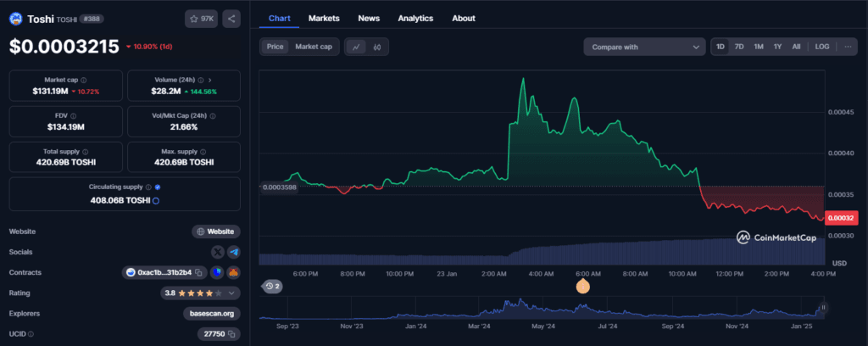This screenshot has width=868, height=346.
Task: Copy the contract address 0xac1b...31b2b4
Action: pos(198,272)
